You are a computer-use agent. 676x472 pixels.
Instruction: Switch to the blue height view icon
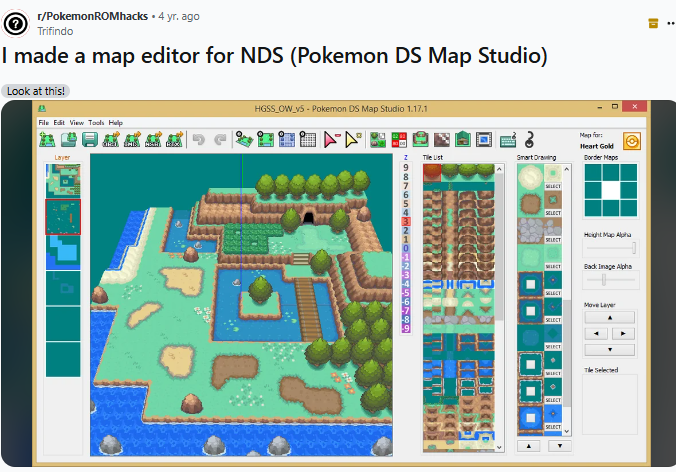[287, 140]
